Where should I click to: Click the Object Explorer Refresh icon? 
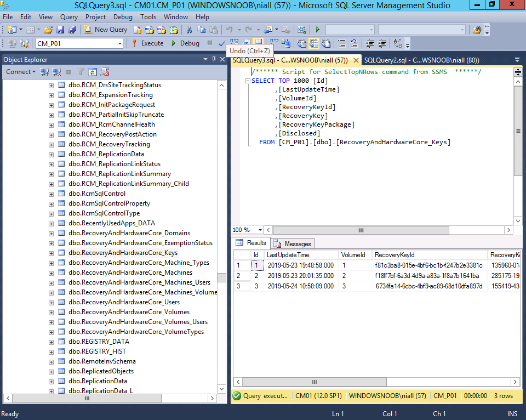(93, 72)
